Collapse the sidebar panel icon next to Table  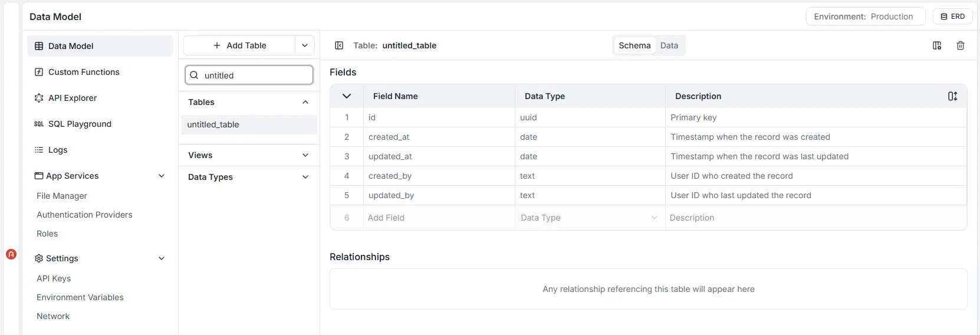[339, 45]
